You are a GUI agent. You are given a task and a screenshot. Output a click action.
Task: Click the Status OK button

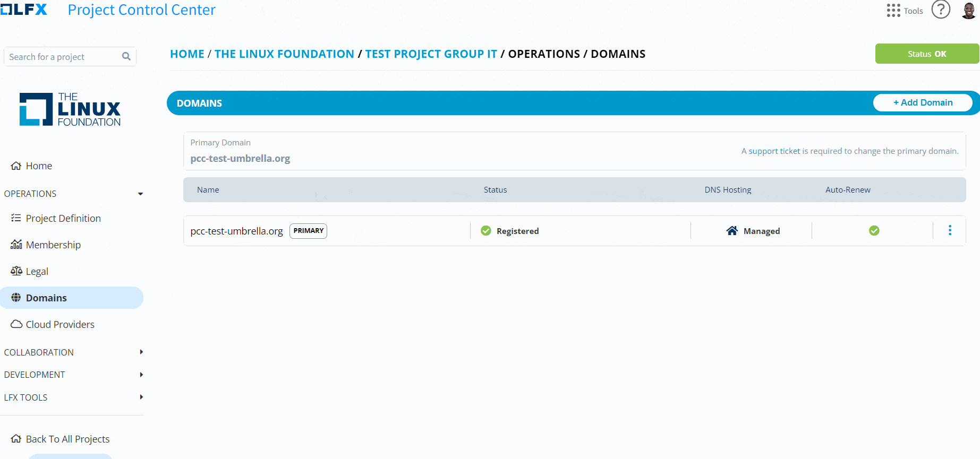tap(927, 54)
